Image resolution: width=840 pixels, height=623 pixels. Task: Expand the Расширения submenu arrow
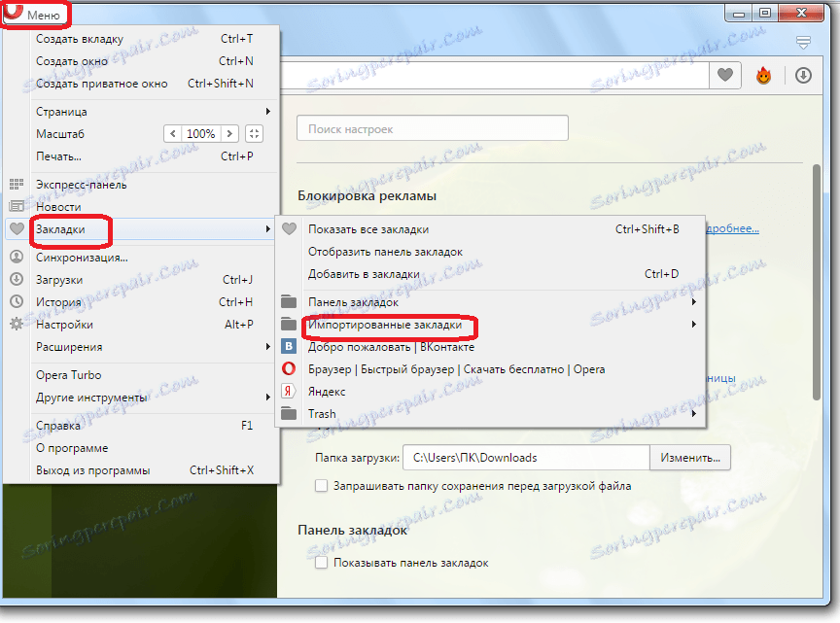tap(268, 347)
